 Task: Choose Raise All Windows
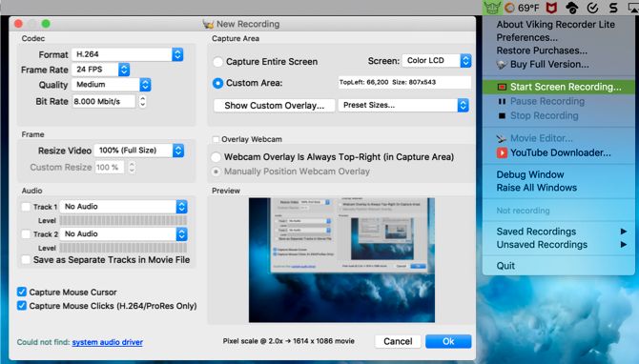click(536, 188)
